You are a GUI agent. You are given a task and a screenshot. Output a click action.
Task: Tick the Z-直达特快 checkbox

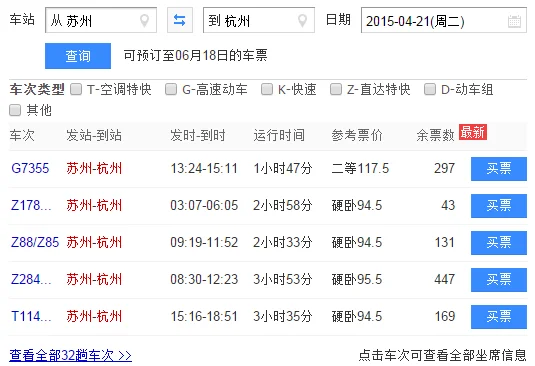pyautogui.click(x=336, y=89)
